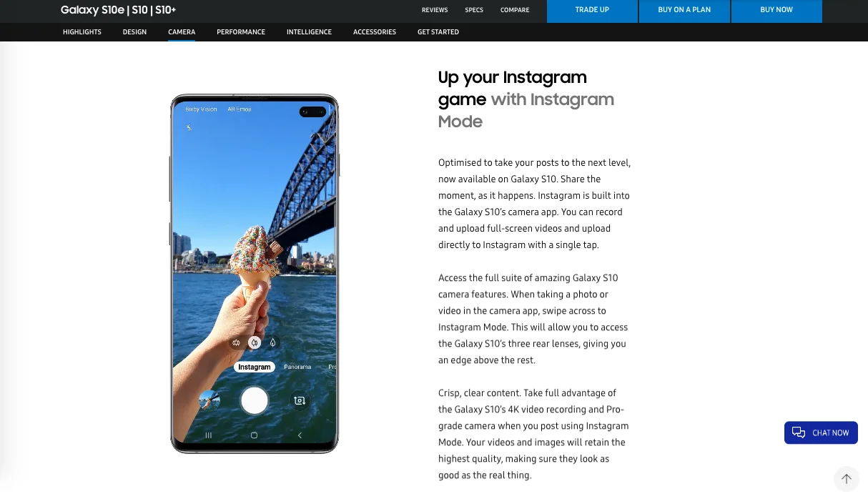Open the Get Started section
This screenshot has width=868, height=499.
click(x=438, y=32)
